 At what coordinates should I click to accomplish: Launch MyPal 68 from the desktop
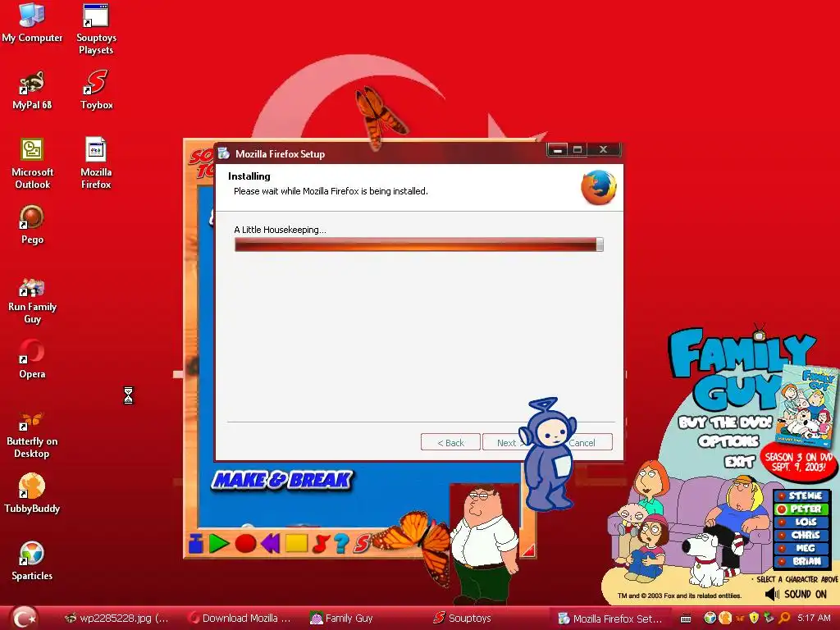(32, 90)
